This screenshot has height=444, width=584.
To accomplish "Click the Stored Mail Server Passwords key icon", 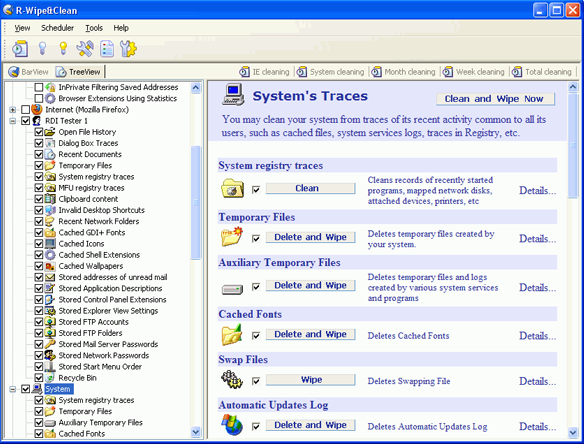I will 50,344.
